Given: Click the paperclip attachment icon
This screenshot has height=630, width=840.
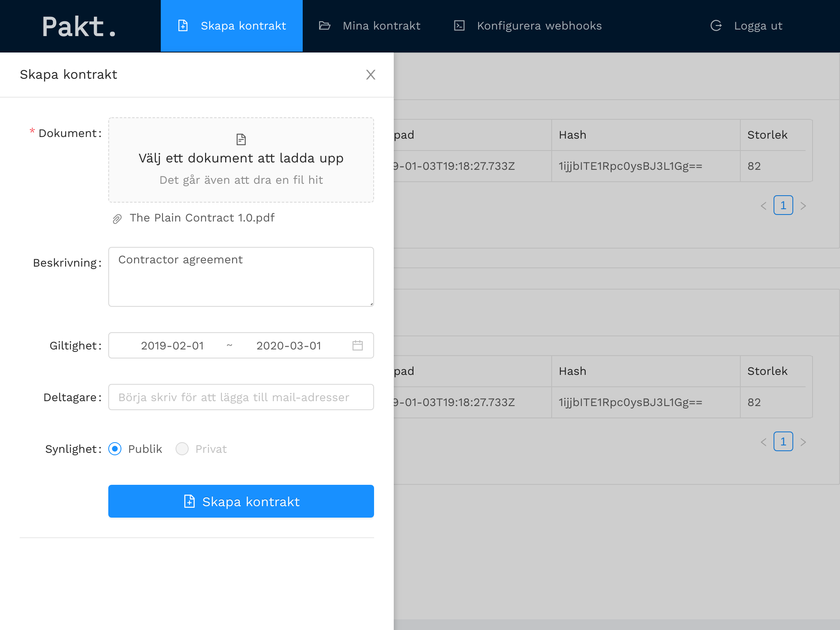Looking at the screenshot, I should click(117, 219).
